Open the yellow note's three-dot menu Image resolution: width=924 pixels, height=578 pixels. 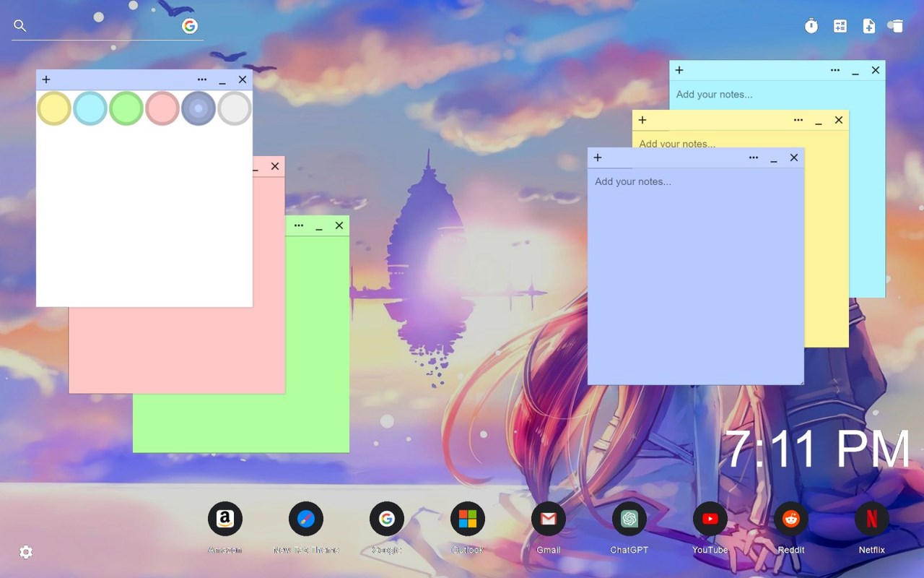tap(798, 120)
